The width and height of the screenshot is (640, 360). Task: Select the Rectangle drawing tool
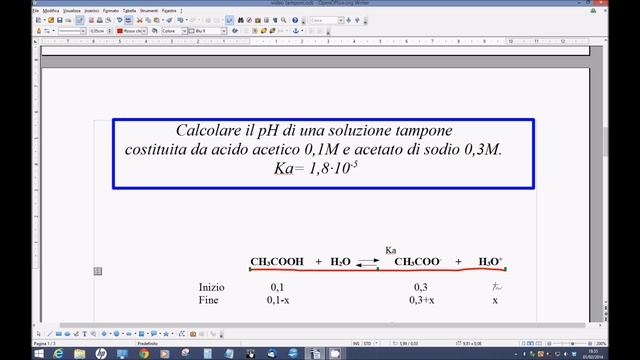[59, 334]
